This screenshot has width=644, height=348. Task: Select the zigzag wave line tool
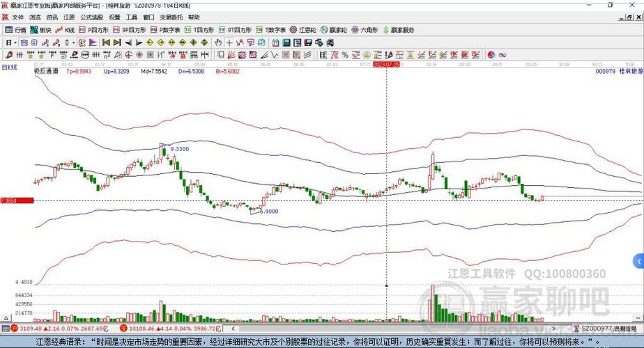[x=275, y=54]
